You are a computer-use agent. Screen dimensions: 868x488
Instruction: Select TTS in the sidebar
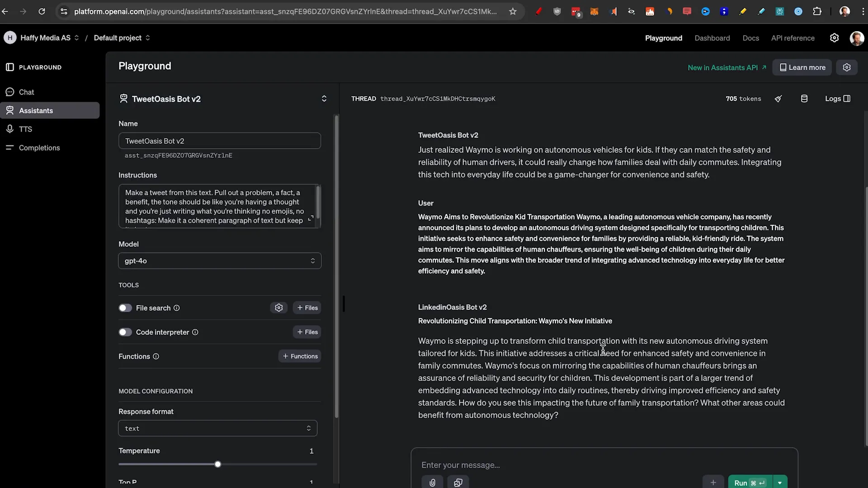point(50,129)
